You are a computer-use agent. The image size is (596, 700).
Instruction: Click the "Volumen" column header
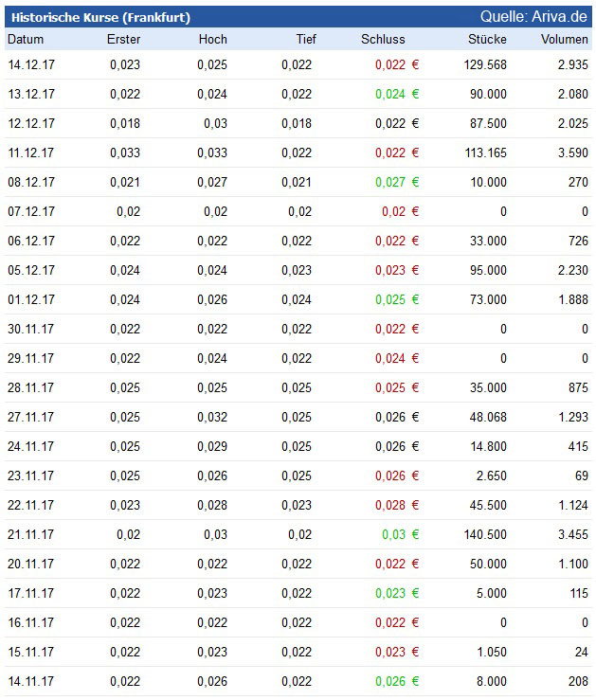(x=565, y=40)
